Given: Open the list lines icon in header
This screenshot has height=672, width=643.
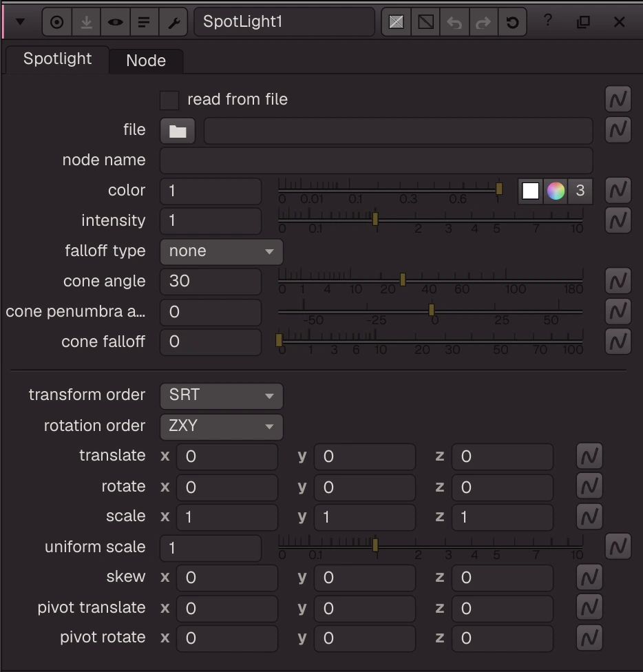Looking at the screenshot, I should pyautogui.click(x=144, y=22).
